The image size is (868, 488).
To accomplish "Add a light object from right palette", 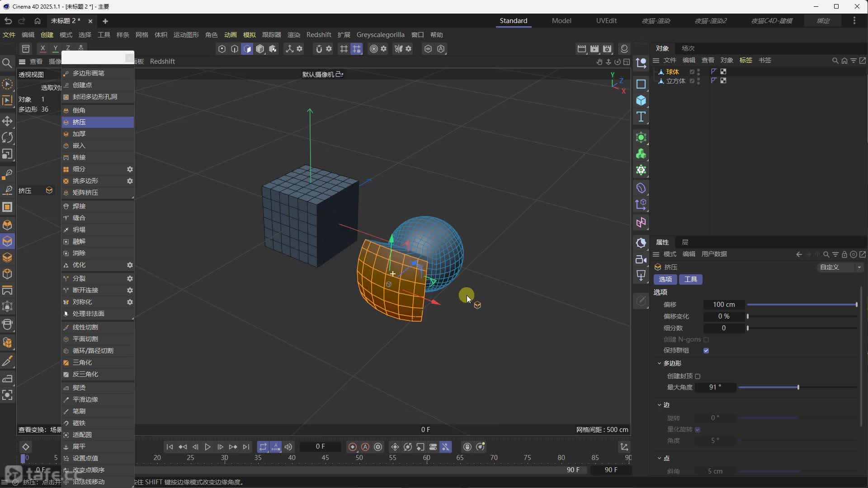I will pyautogui.click(x=641, y=276).
